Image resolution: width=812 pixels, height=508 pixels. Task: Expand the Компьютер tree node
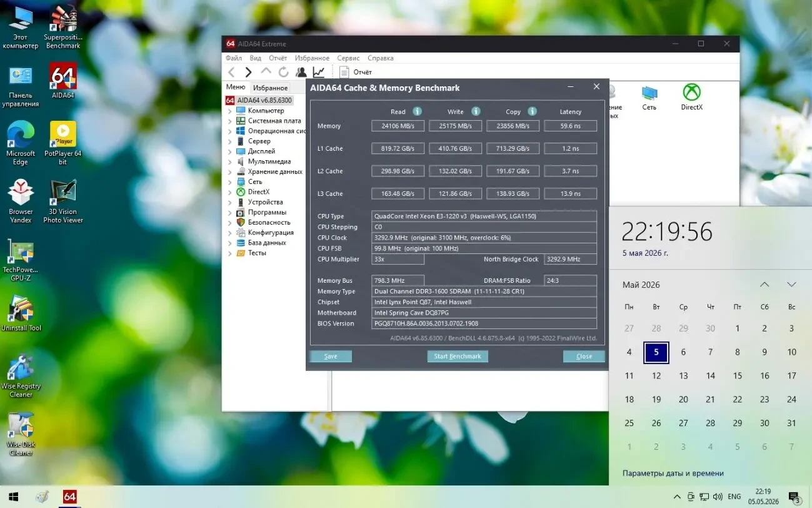(x=229, y=111)
